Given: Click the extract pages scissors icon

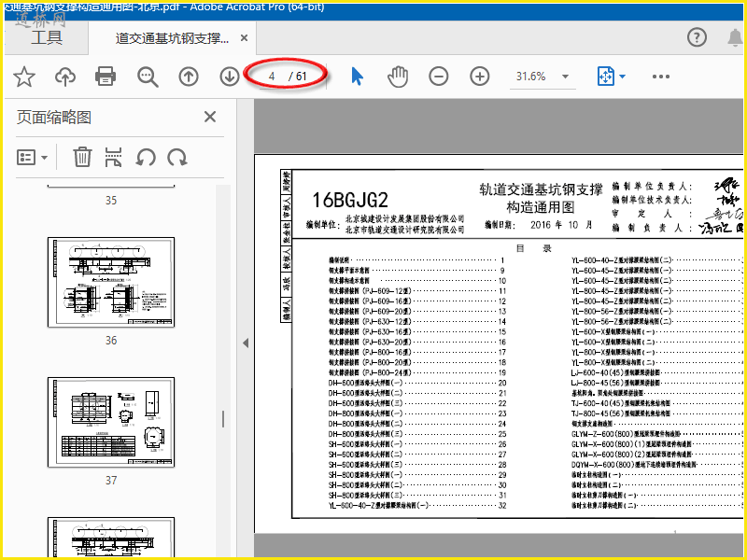Looking at the screenshot, I should 113,157.
